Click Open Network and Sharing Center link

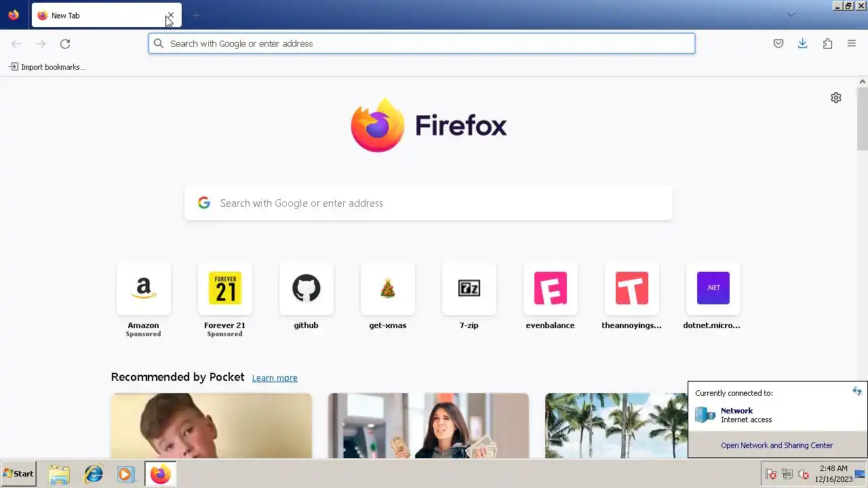click(776, 445)
